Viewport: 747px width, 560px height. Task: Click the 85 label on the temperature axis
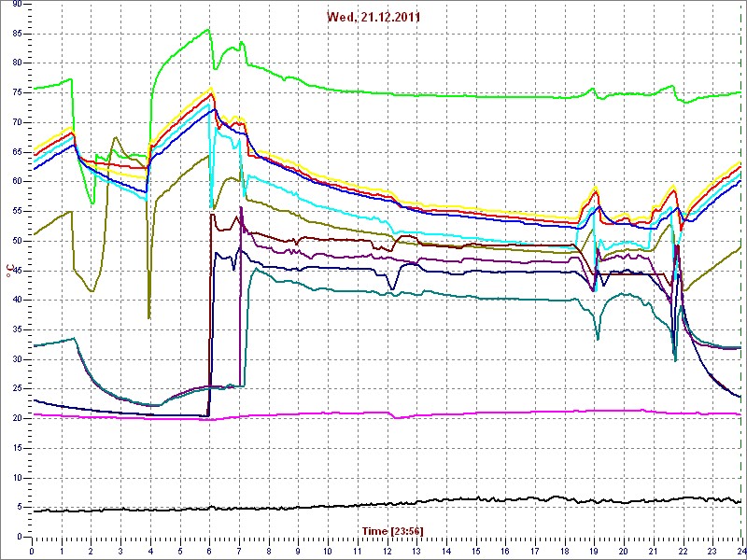[16, 34]
